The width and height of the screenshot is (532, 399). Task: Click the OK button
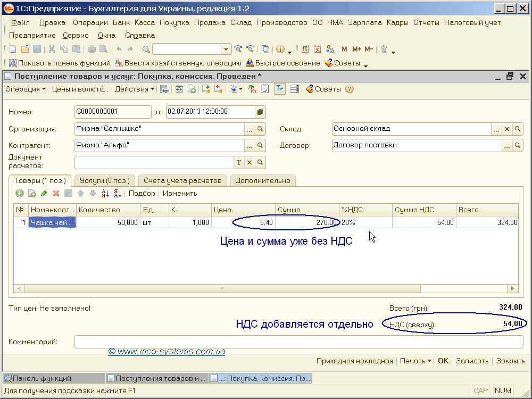443,361
